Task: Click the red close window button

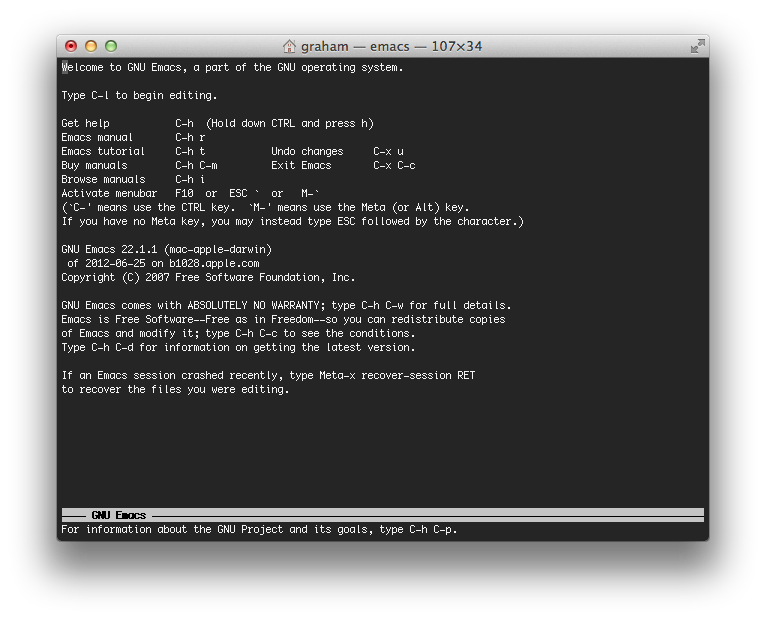Action: (x=71, y=46)
